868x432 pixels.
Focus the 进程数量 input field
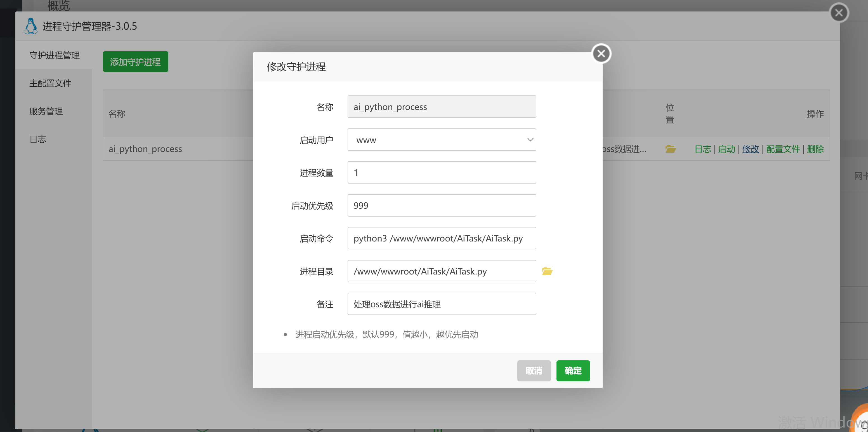tap(442, 172)
